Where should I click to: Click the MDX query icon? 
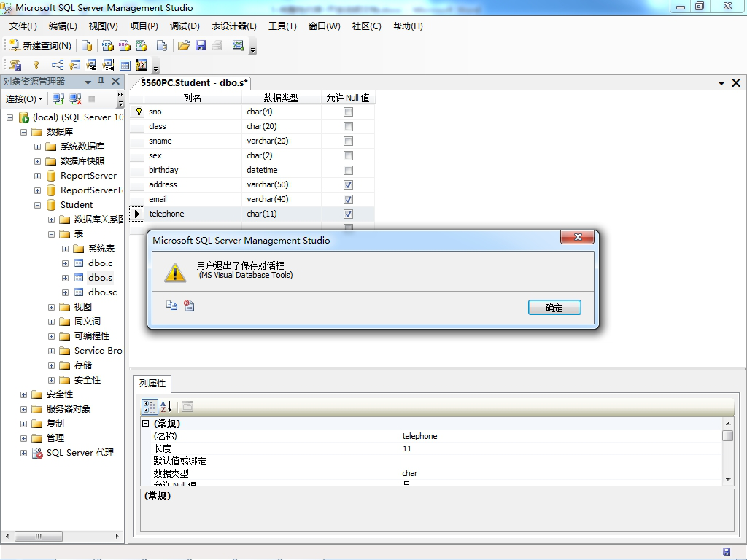pyautogui.click(x=108, y=46)
